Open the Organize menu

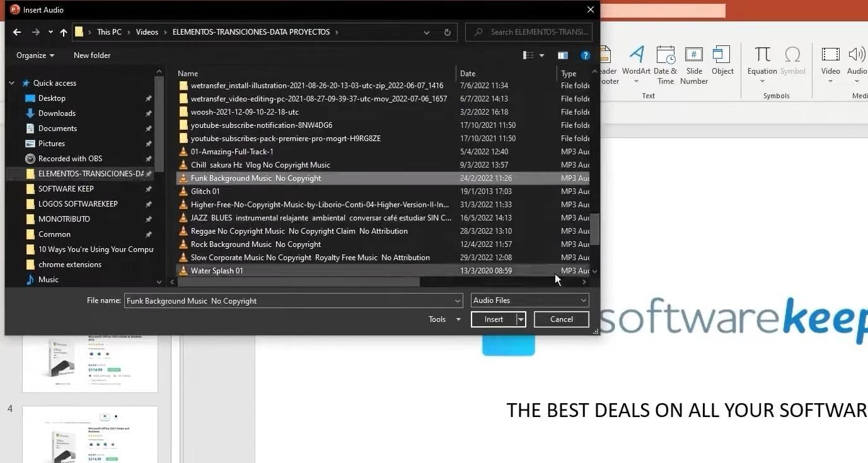(35, 55)
